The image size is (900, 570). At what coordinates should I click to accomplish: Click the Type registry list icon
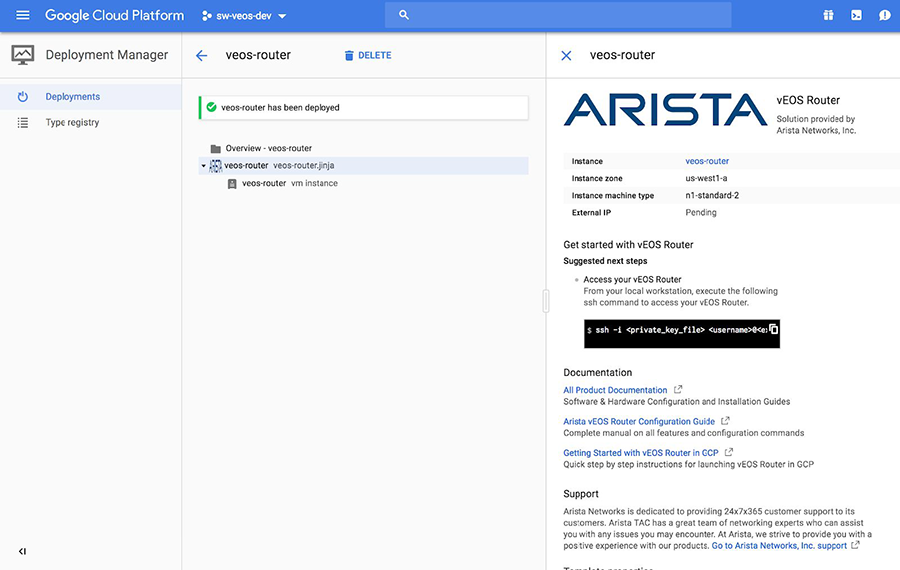(22, 122)
